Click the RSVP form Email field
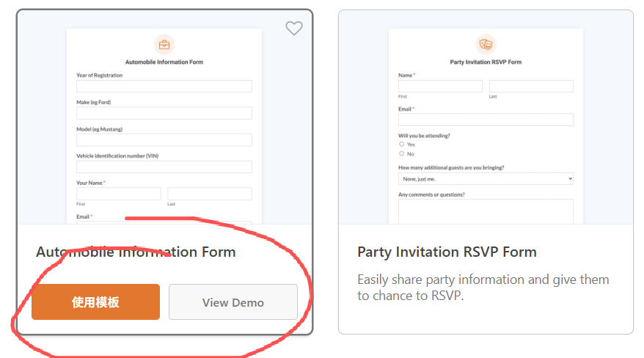The image size is (644, 358). click(486, 120)
